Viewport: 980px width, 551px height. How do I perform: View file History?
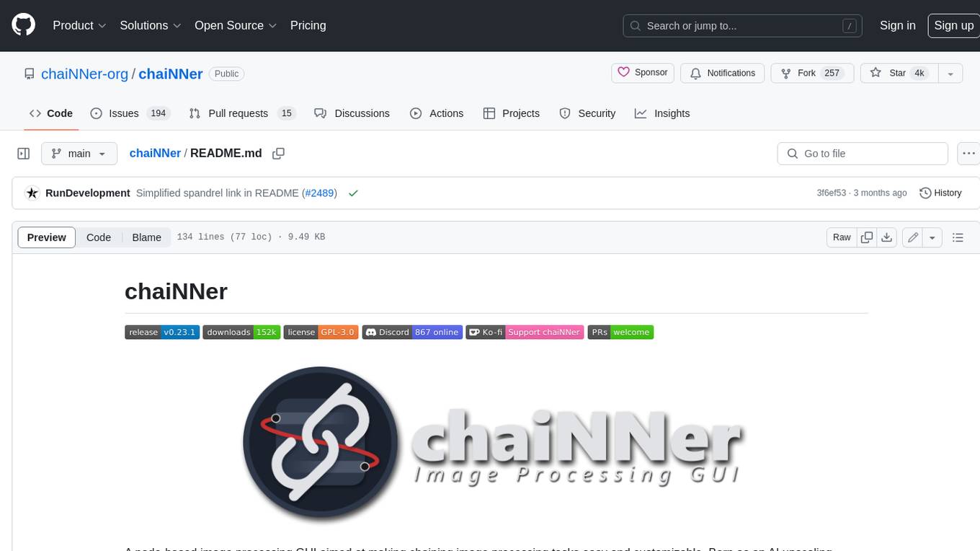941,193
